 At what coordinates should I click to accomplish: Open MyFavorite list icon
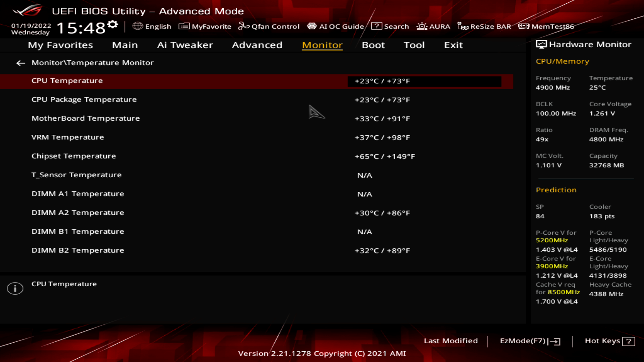pos(184,26)
